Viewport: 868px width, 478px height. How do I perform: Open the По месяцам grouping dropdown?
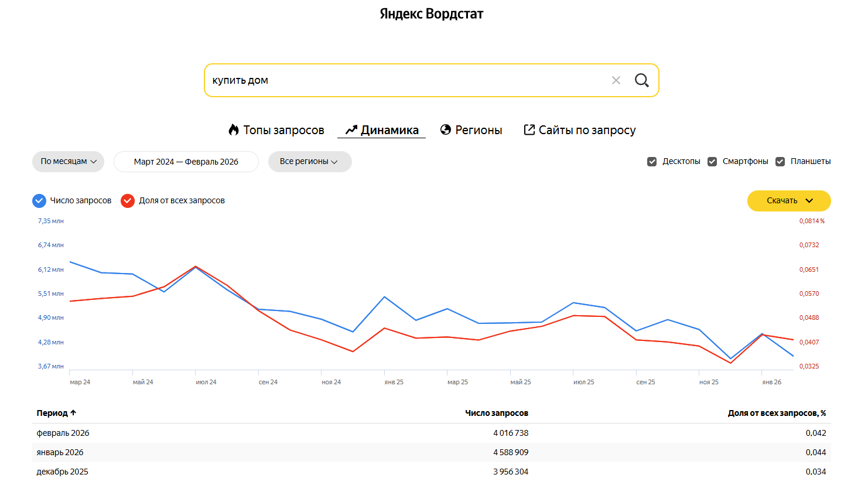(x=68, y=162)
